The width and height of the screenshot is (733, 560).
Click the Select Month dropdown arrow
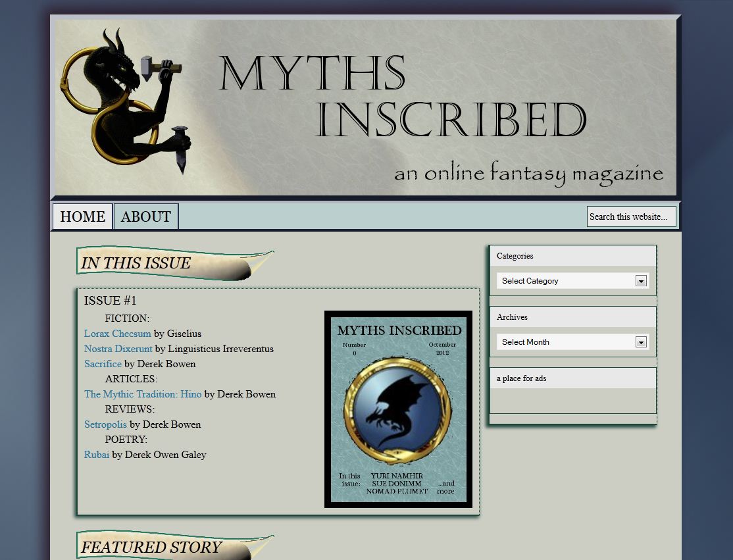pos(641,342)
